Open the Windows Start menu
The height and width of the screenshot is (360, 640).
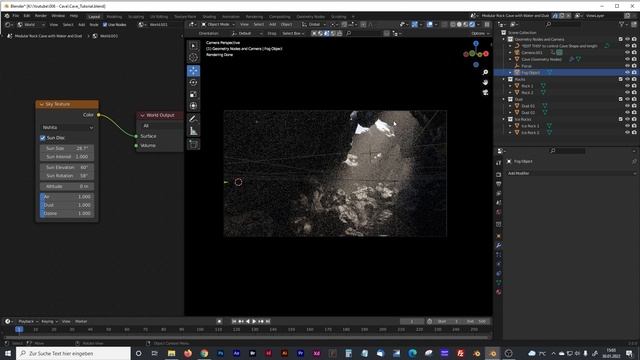coord(8,353)
